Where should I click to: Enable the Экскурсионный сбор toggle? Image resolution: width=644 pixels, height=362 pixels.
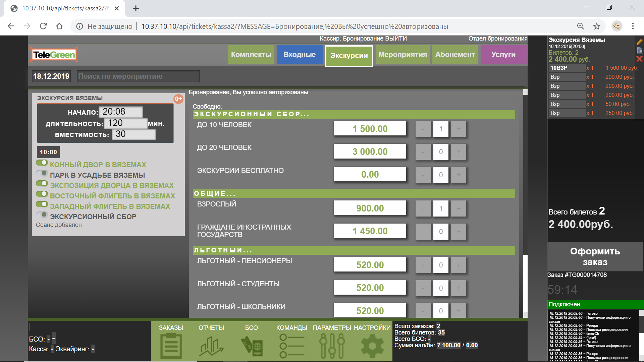click(x=42, y=215)
